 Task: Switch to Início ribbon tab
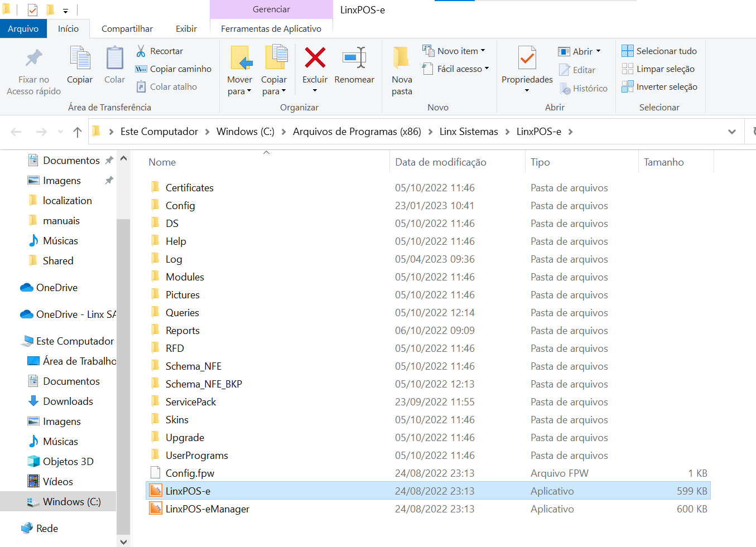[x=68, y=28]
